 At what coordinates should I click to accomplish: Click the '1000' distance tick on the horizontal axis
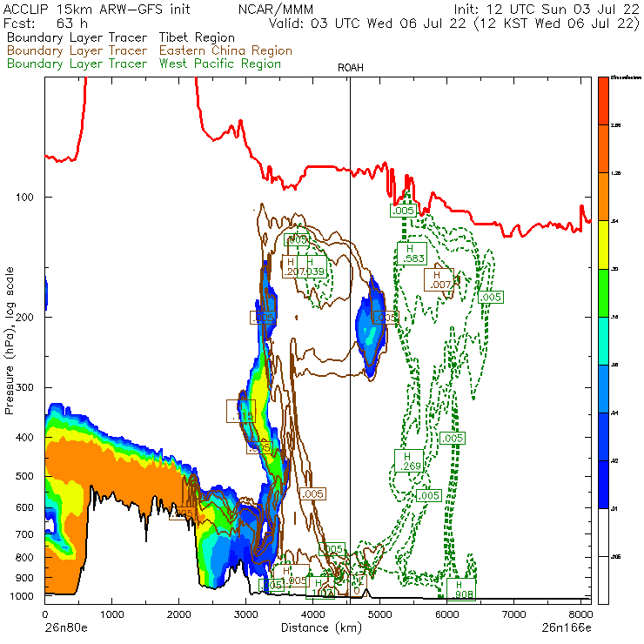(111, 614)
